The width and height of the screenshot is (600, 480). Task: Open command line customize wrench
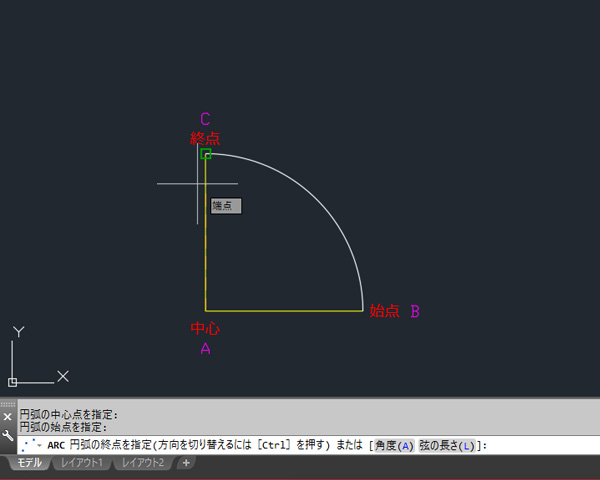(x=7, y=435)
